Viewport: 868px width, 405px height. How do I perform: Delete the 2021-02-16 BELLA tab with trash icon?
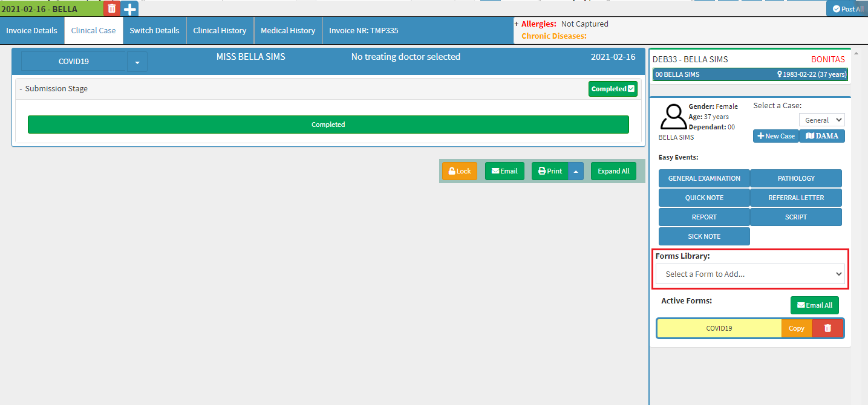point(112,8)
